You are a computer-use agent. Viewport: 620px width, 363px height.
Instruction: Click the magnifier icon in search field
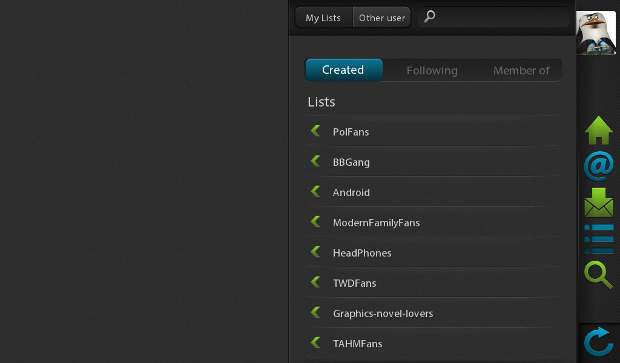pos(429,17)
